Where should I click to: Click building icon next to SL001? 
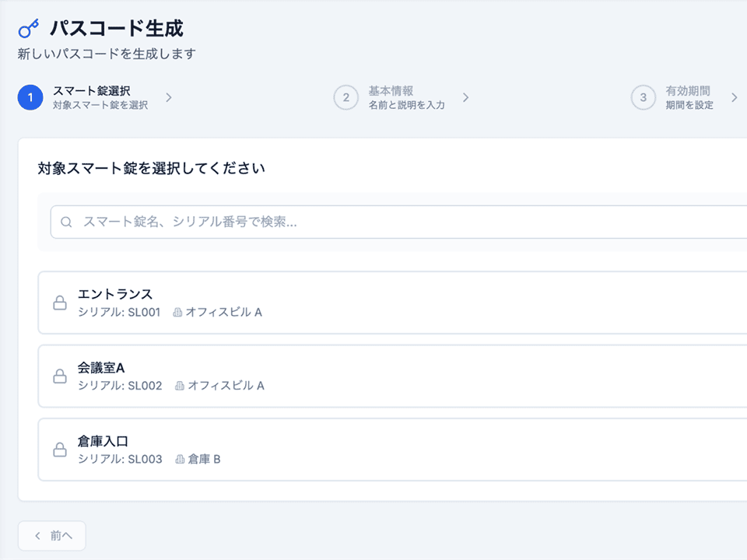pyautogui.click(x=177, y=313)
